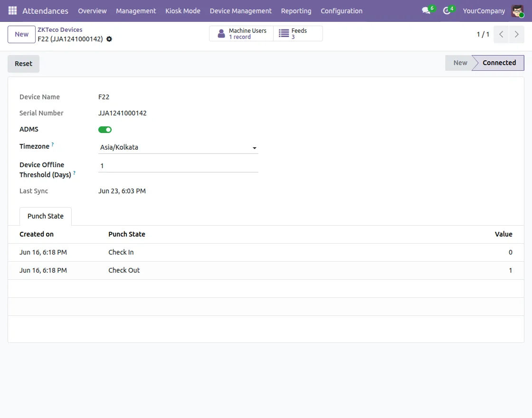Click the Device Name value F22
This screenshot has height=418, width=532.
coord(104,97)
